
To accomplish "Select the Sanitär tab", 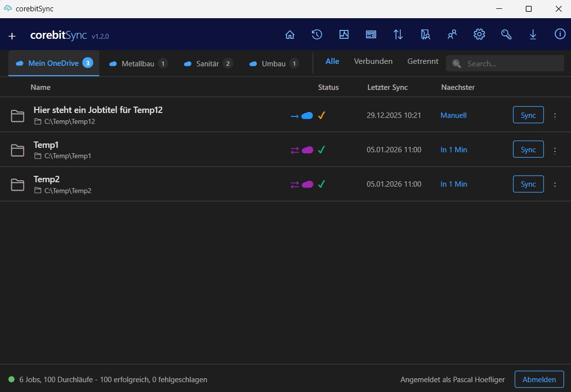I will point(208,63).
